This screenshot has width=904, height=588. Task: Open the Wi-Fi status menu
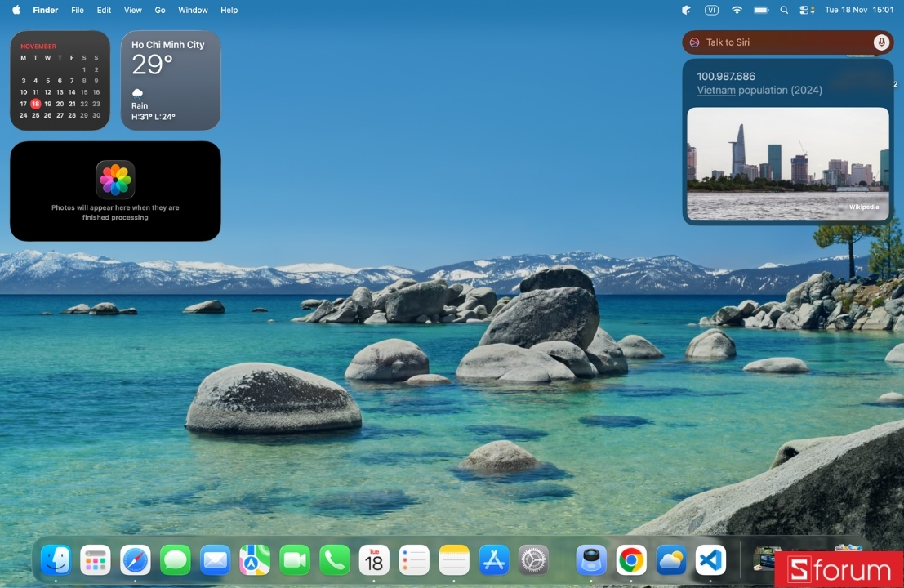tap(737, 10)
